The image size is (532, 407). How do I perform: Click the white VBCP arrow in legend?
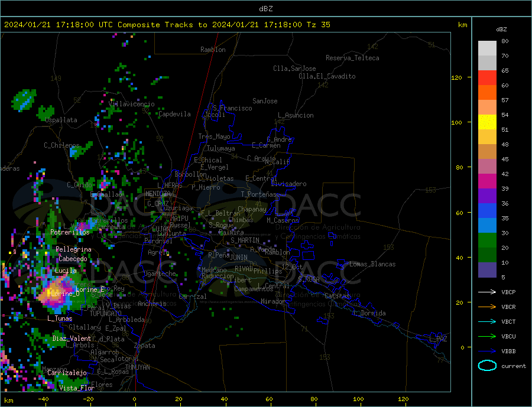point(487,292)
